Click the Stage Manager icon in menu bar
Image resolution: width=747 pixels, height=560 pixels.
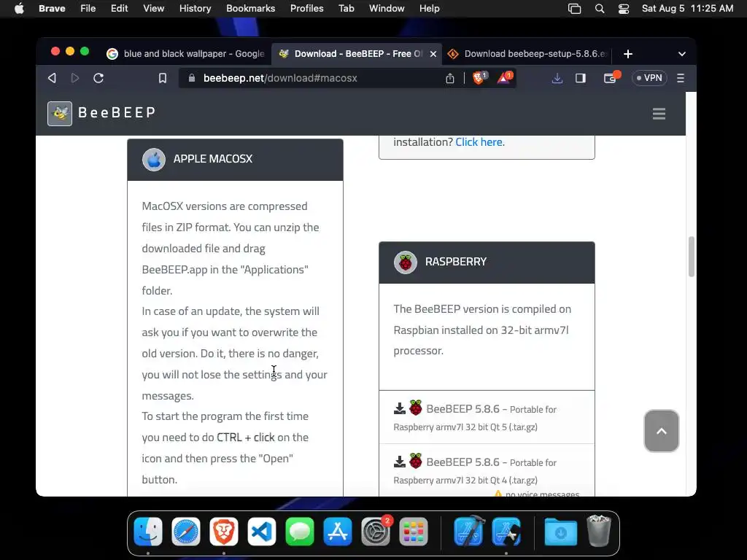click(x=575, y=9)
